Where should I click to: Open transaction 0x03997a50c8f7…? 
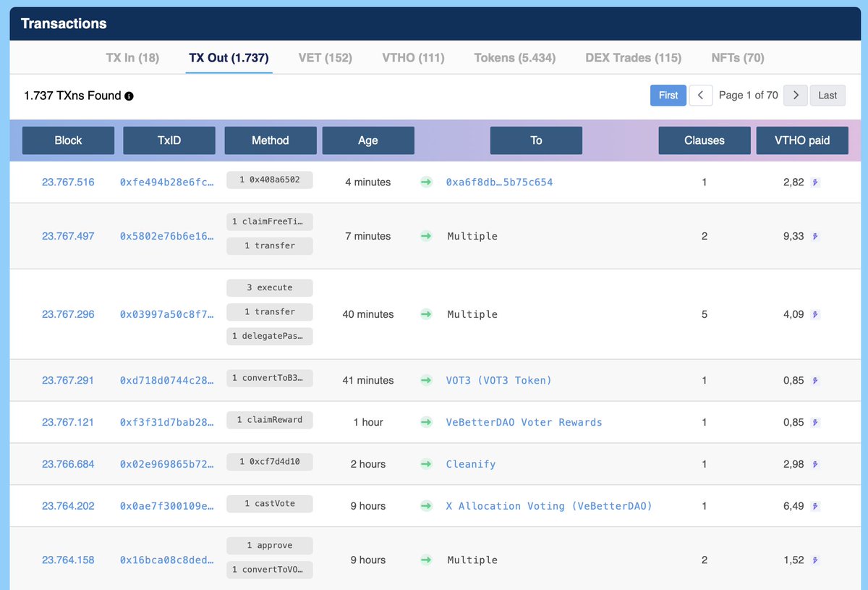tap(167, 314)
